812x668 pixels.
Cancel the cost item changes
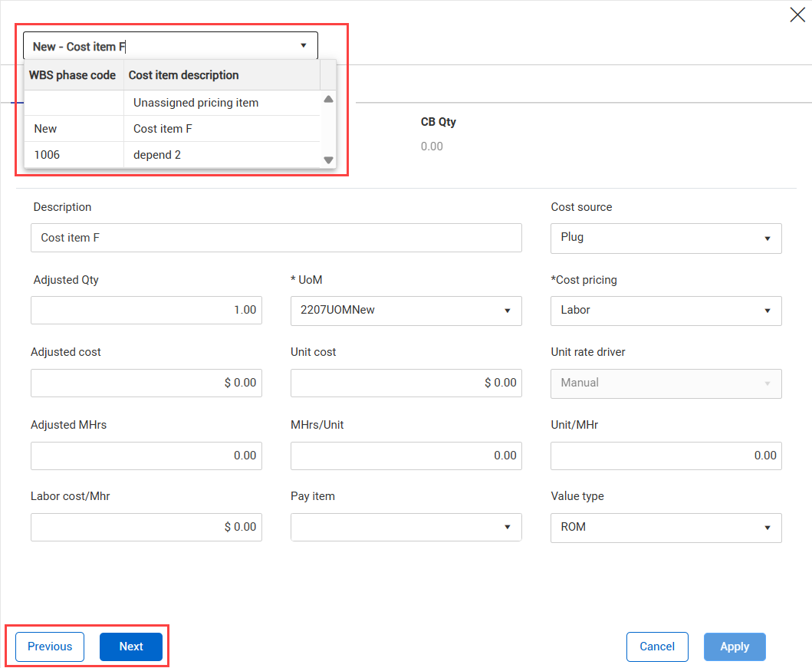(657, 647)
